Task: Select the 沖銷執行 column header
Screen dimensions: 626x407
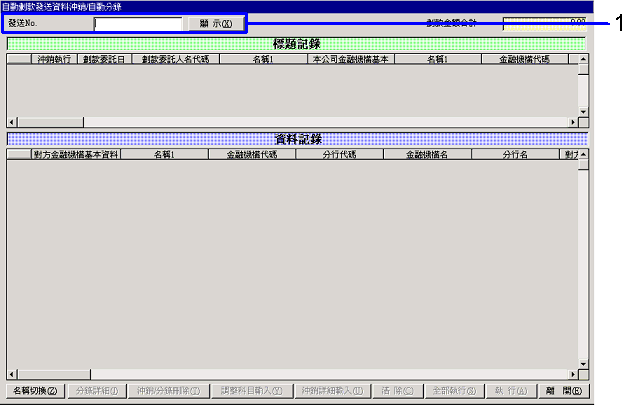Action: [x=54, y=59]
